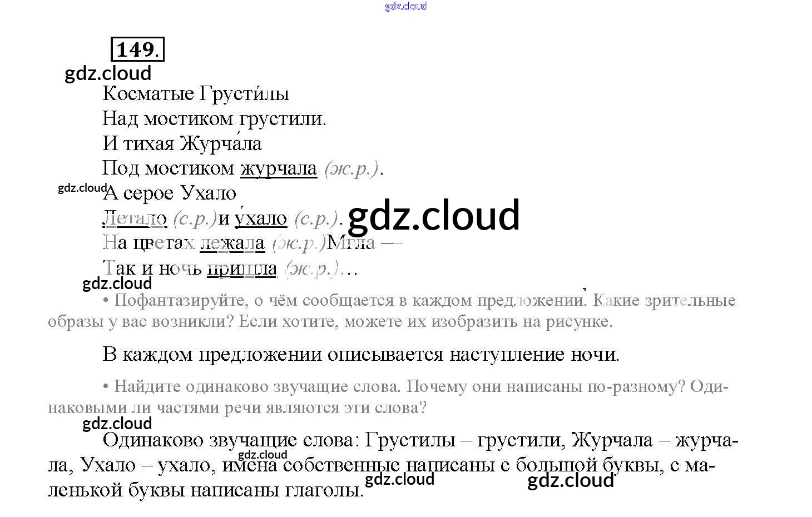812x517 pixels.
Task: Click the poem line "Над мостиком грустили"
Action: point(214,118)
